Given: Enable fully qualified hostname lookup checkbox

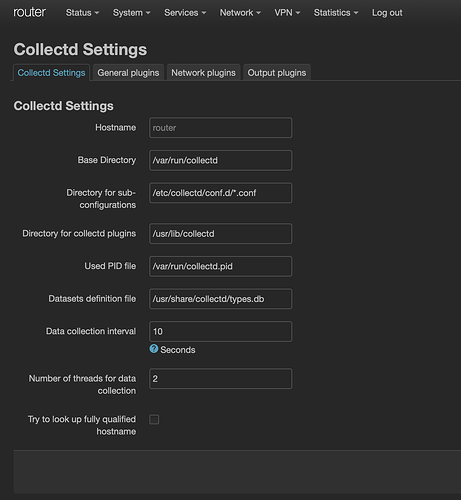Looking at the screenshot, I should coord(154,419).
